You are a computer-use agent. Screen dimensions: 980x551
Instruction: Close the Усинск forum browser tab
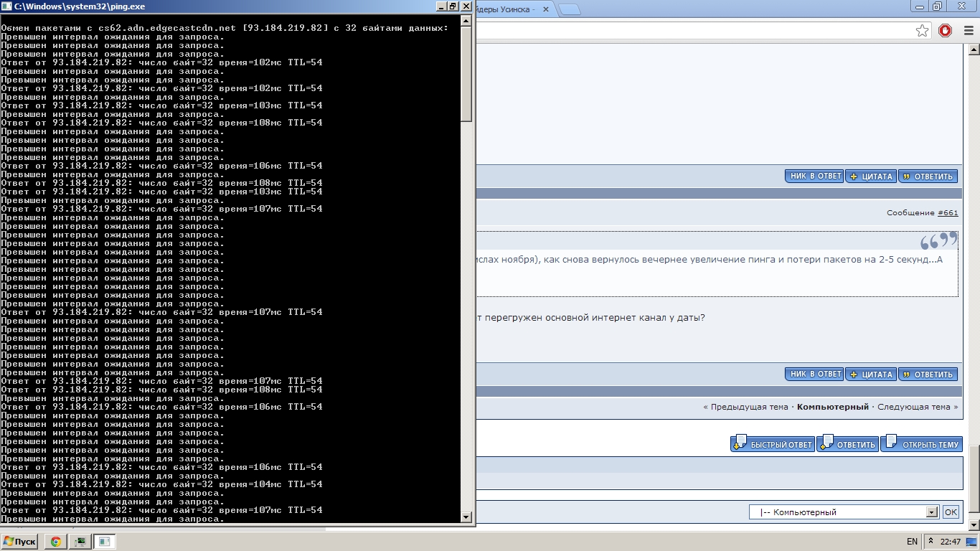[545, 9]
